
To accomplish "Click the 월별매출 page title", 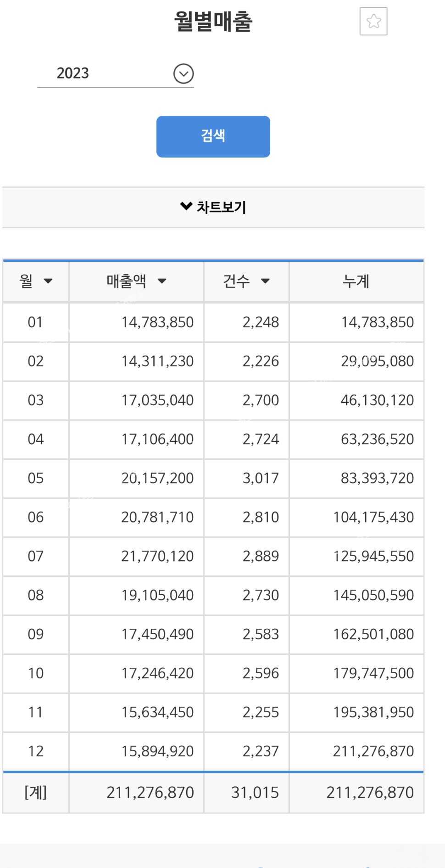I will click(213, 22).
